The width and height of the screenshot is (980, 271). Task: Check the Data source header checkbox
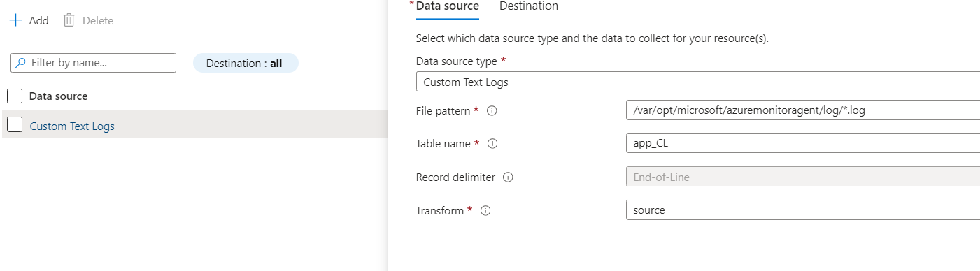15,96
